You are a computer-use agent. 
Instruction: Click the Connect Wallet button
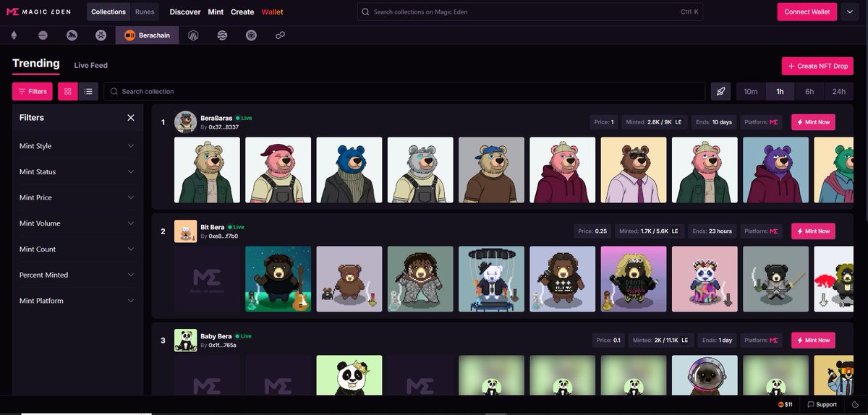[x=807, y=12]
